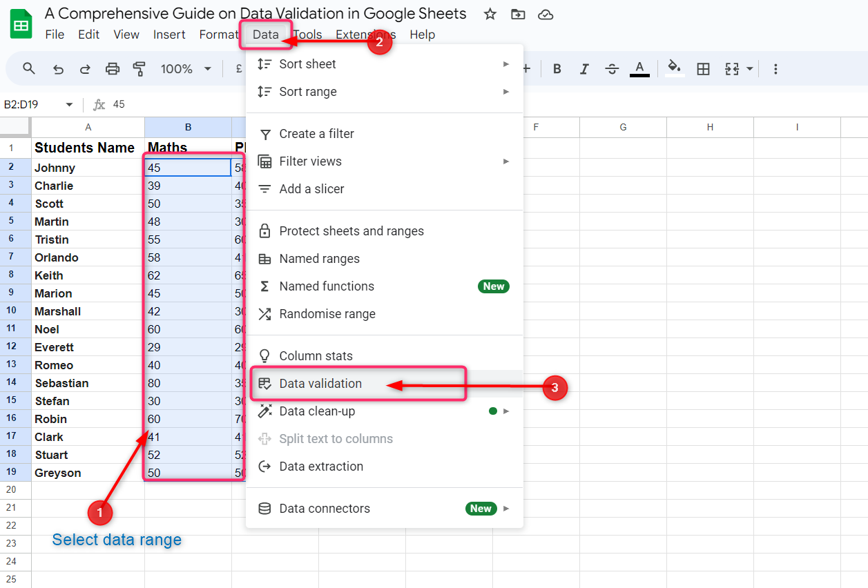
Task: Toggle strikethrough formatting
Action: tap(612, 68)
